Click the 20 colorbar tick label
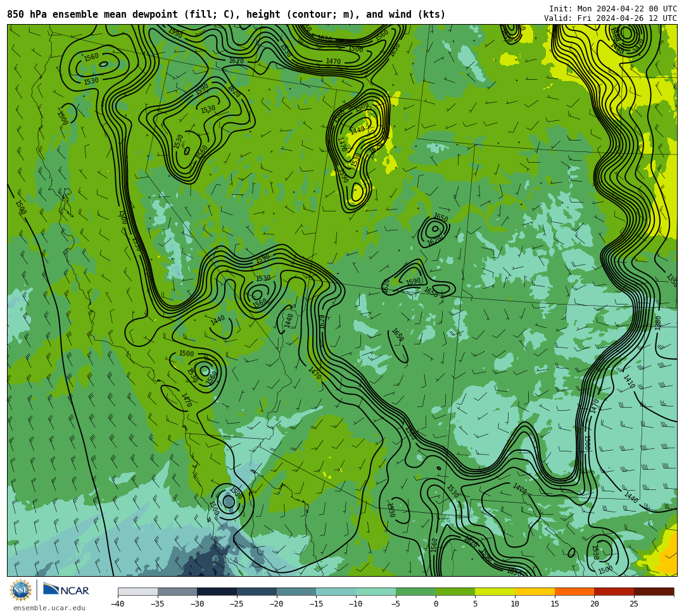Viewport: 684px width, 616px height. pyautogui.click(x=594, y=604)
